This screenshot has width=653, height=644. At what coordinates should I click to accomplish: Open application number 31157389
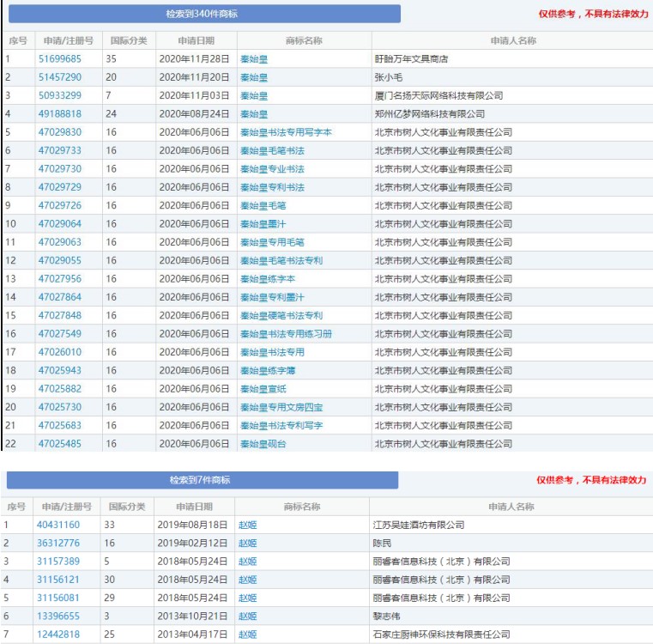click(57, 562)
